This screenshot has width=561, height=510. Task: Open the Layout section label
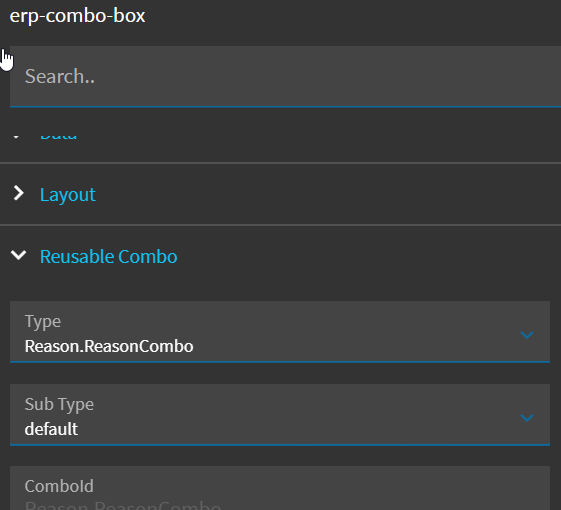[x=68, y=195]
